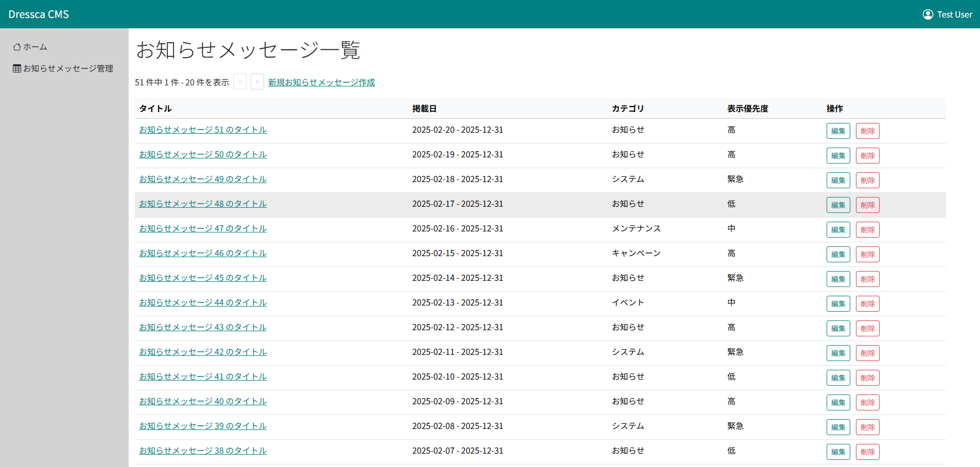Delete message 39 with 削除 button

867,427
